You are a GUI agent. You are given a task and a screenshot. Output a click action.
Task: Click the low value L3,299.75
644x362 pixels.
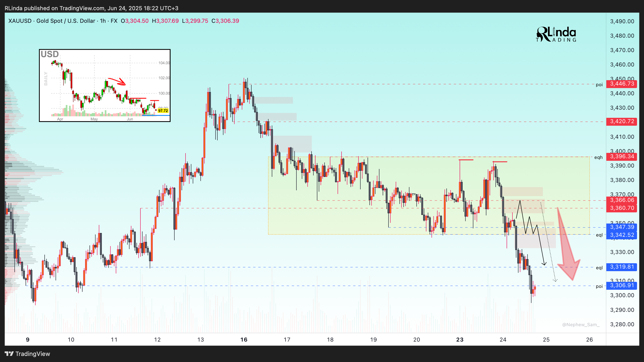pyautogui.click(x=195, y=21)
